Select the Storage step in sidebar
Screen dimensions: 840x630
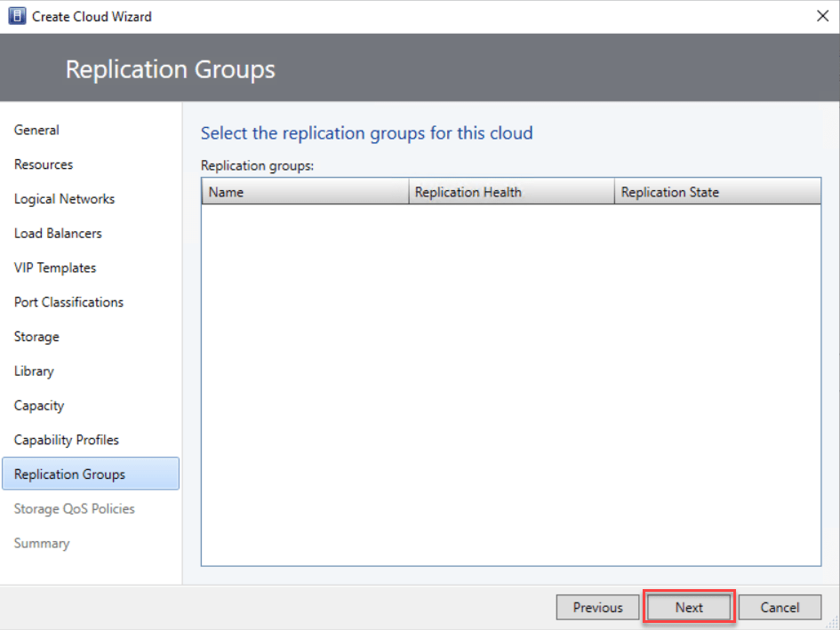pyautogui.click(x=36, y=337)
